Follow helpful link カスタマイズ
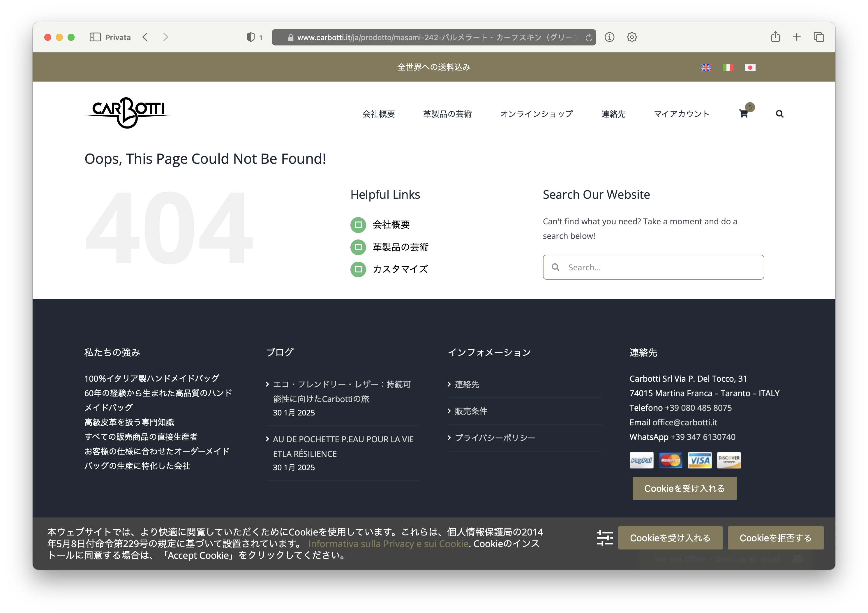 [x=400, y=269]
